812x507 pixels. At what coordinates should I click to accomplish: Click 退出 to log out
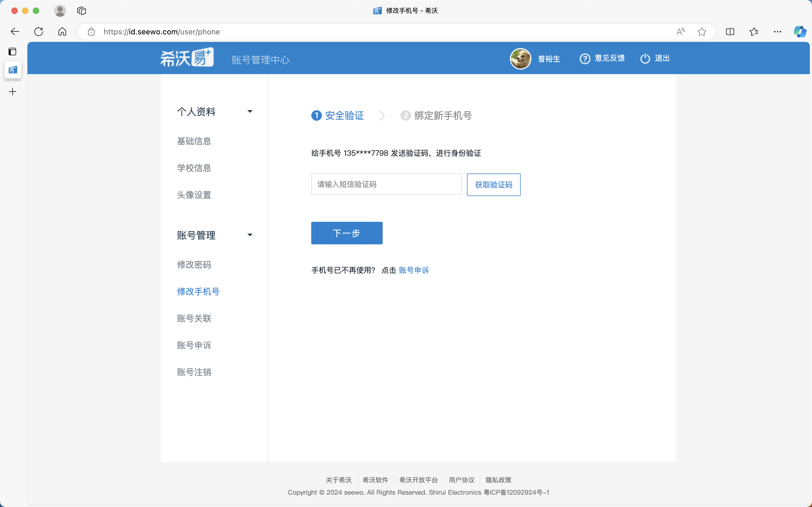pos(662,58)
